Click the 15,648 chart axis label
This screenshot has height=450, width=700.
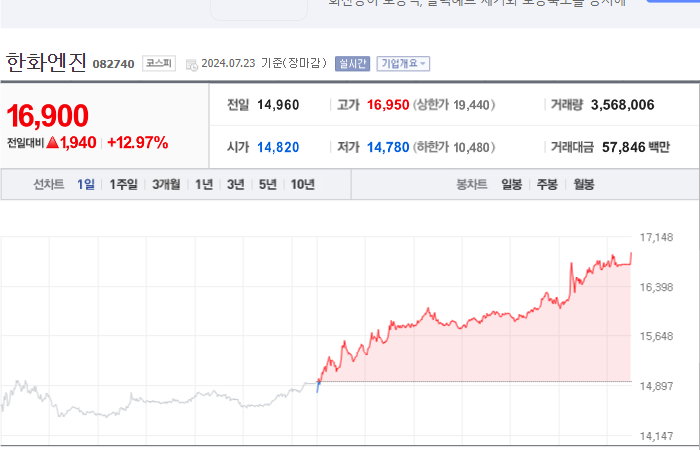656,336
